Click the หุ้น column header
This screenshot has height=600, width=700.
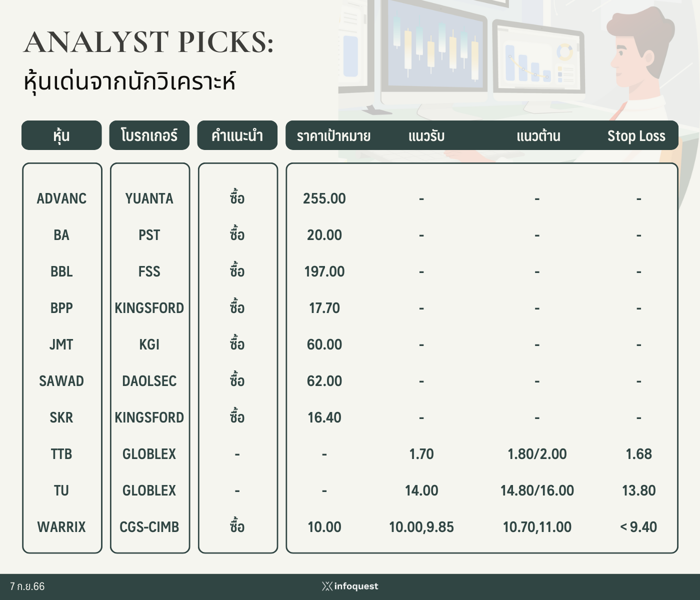pos(61,135)
